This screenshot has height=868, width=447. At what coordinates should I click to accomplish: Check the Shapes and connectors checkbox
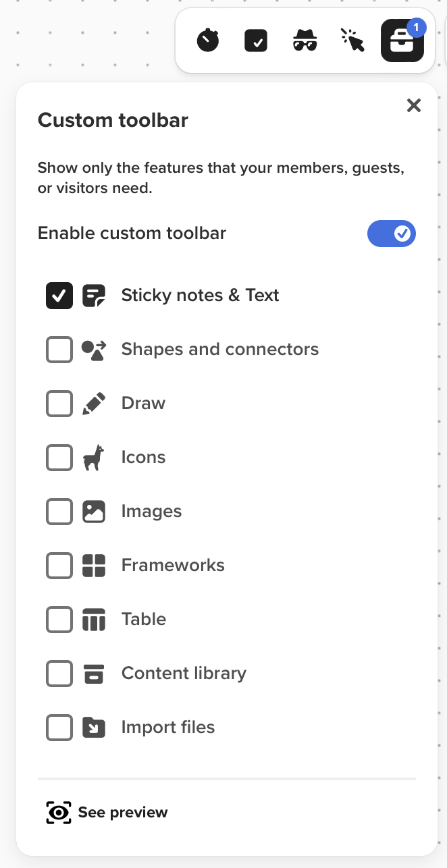[x=59, y=349]
